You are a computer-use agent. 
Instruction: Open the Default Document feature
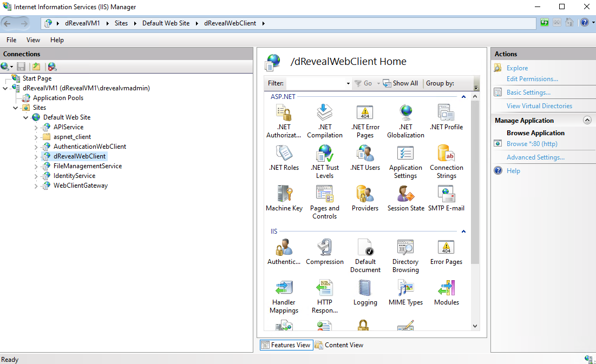click(x=365, y=256)
